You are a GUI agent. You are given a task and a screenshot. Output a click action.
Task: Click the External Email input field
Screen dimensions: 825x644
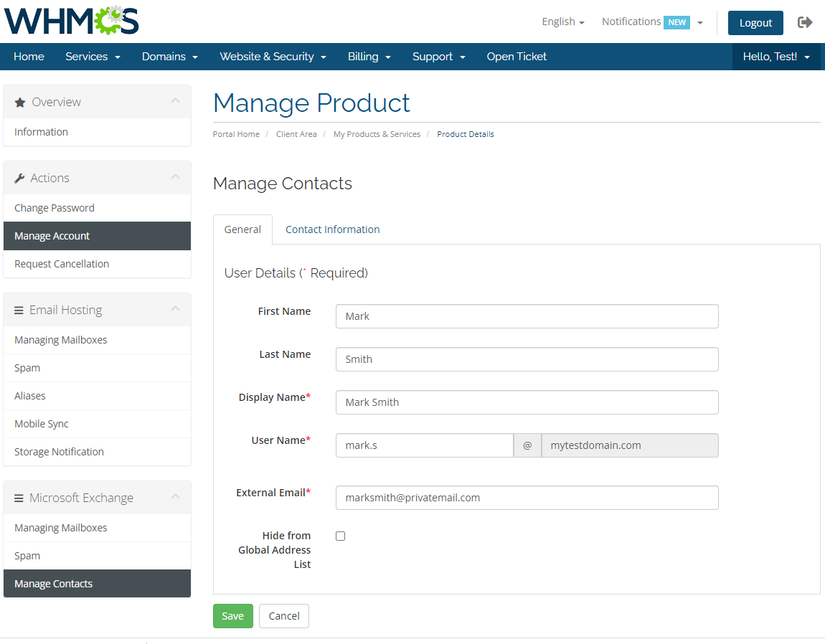click(527, 498)
